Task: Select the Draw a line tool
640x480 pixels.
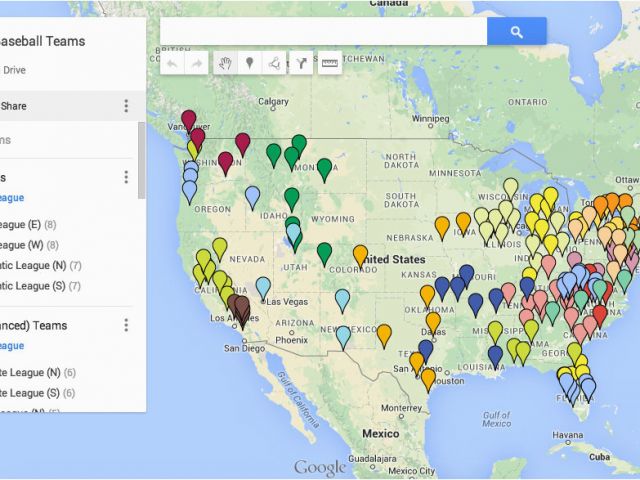Action: 274,63
